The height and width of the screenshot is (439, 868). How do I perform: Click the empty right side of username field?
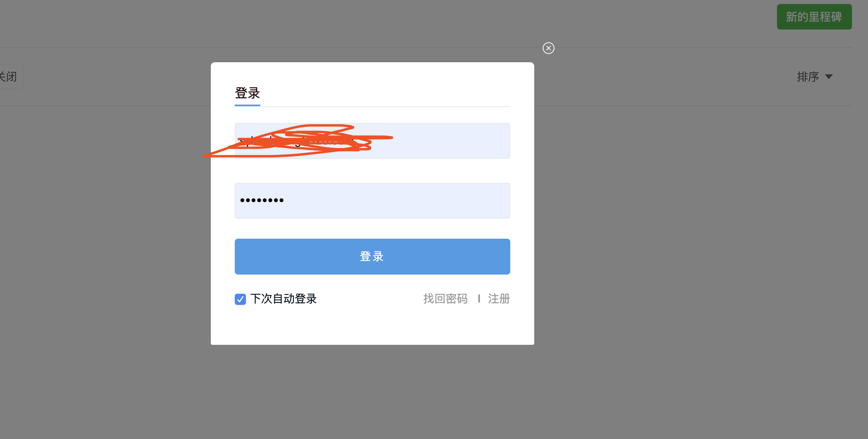click(451, 141)
